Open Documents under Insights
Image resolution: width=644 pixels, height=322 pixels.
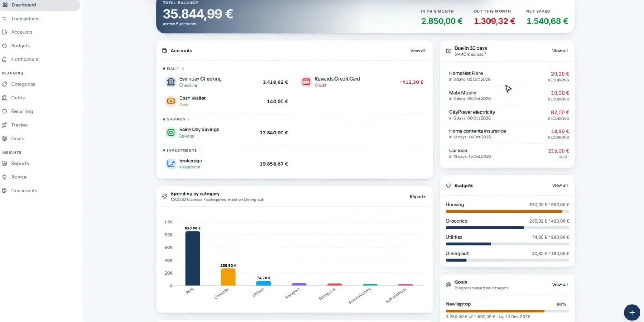24,191
